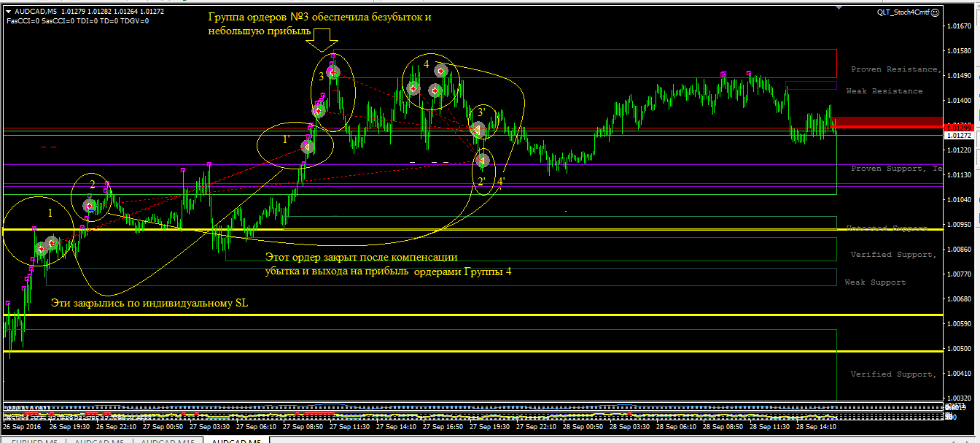Click the 'Weak Resistance' zone label
Image resolution: width=980 pixels, height=443 pixels.
pos(884,91)
